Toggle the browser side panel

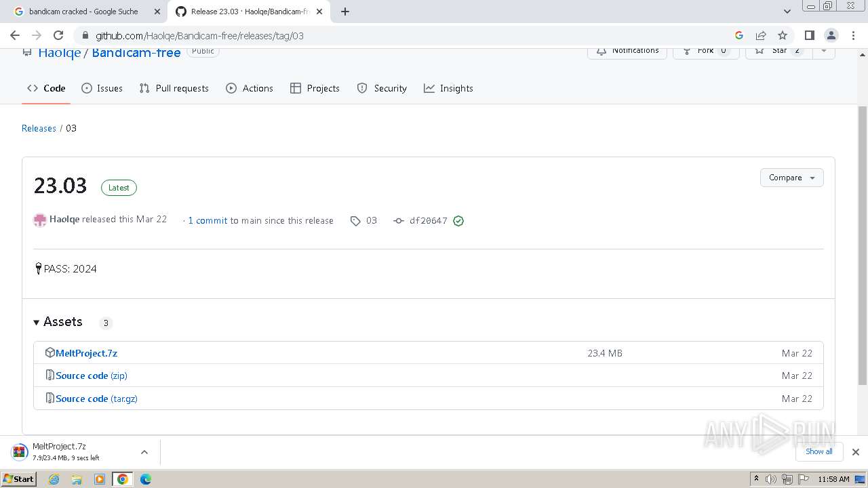tap(809, 35)
